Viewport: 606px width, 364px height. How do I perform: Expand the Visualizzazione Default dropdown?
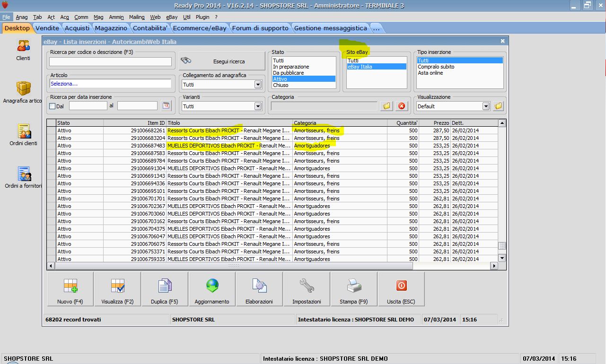(x=486, y=106)
